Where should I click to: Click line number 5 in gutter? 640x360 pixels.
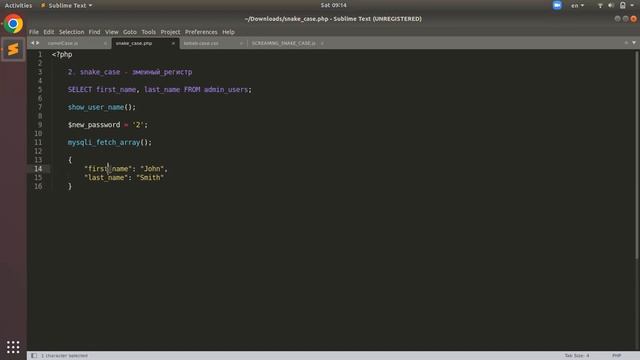click(40, 89)
